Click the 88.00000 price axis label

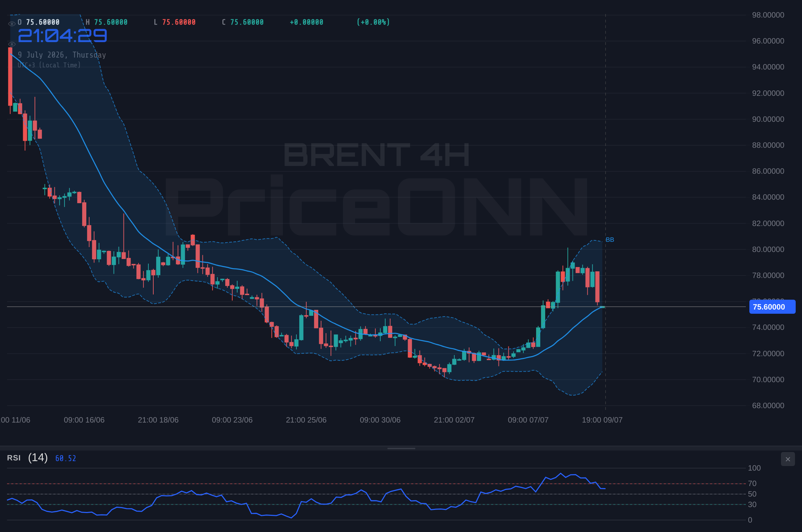(x=768, y=145)
